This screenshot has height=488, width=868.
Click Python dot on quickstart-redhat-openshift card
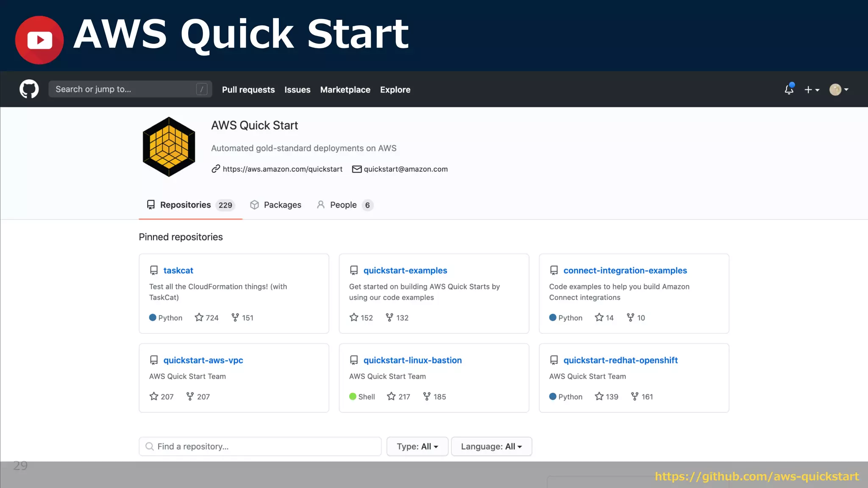pos(553,396)
